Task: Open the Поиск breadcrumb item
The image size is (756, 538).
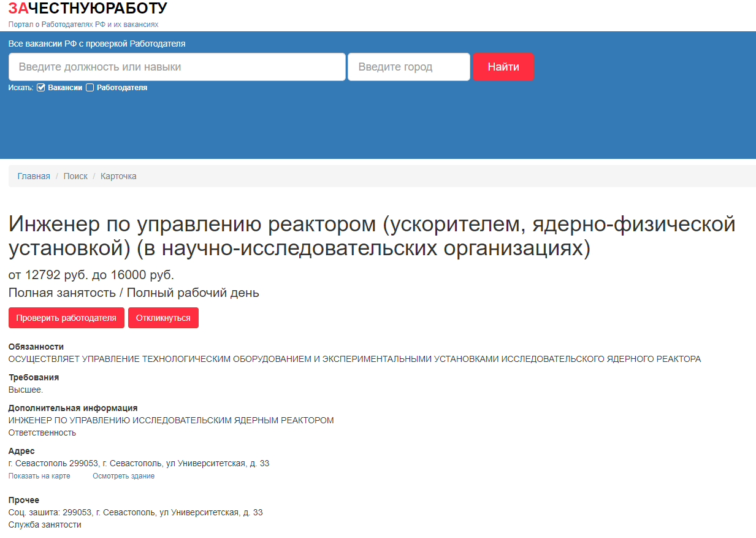Action: click(x=75, y=176)
